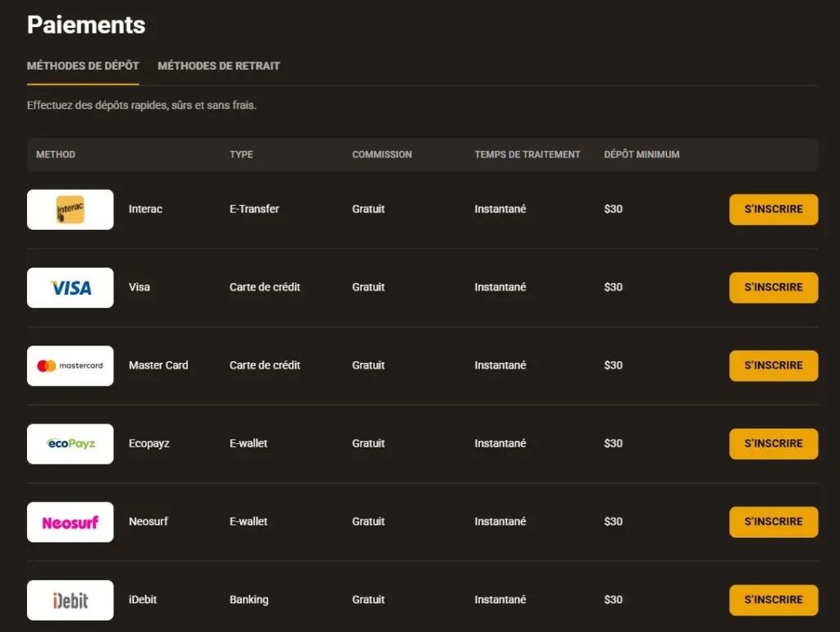Click the ecoPayz logo thumbnail
840x632 pixels.
(71, 444)
